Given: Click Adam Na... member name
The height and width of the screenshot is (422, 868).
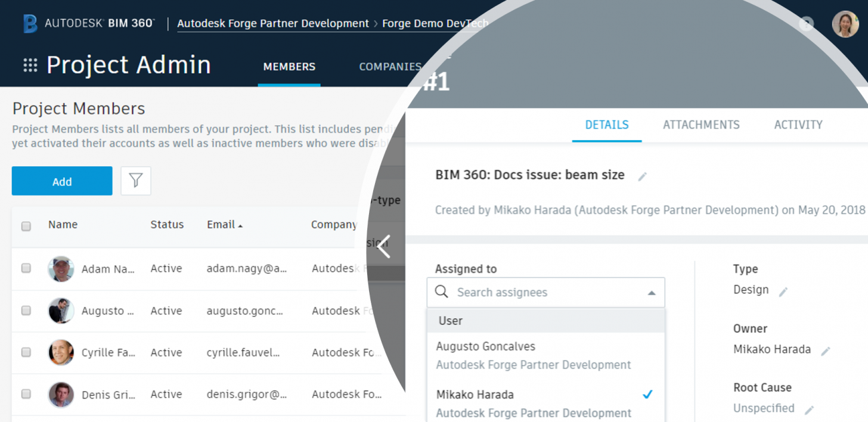Looking at the screenshot, I should [108, 269].
